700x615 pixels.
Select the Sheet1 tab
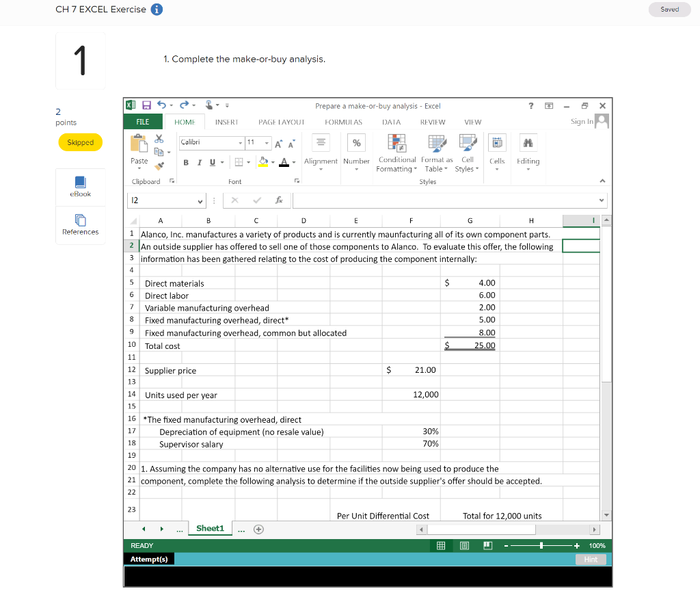[x=209, y=528]
